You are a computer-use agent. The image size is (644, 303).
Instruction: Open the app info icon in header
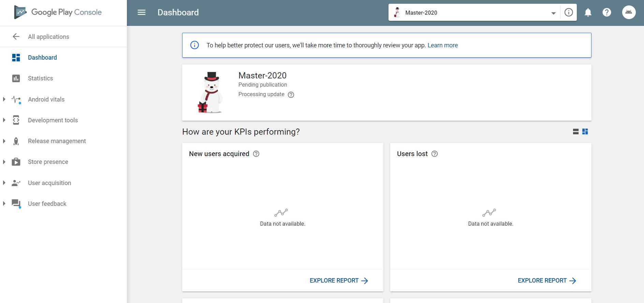[x=569, y=12]
